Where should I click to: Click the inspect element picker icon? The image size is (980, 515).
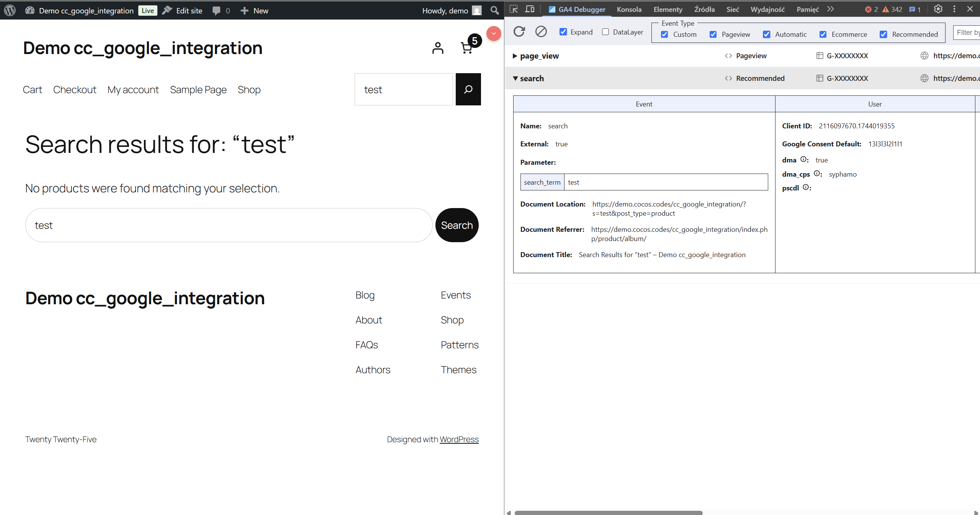click(514, 9)
